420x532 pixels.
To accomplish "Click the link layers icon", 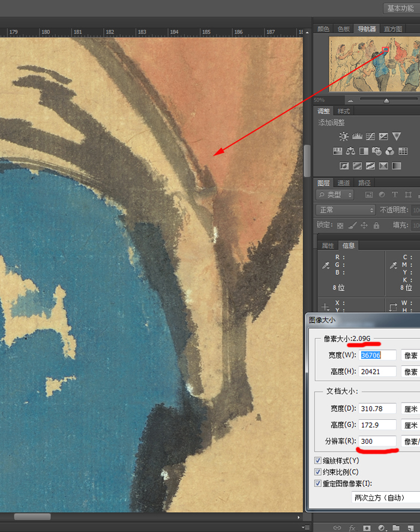I will coord(337,528).
